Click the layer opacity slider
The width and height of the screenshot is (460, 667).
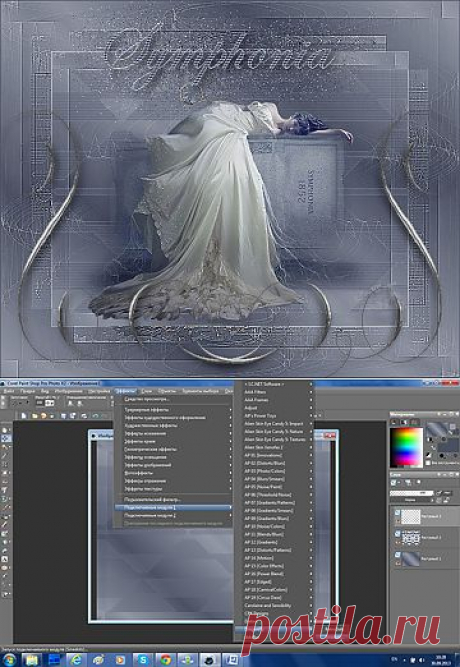pos(411,493)
